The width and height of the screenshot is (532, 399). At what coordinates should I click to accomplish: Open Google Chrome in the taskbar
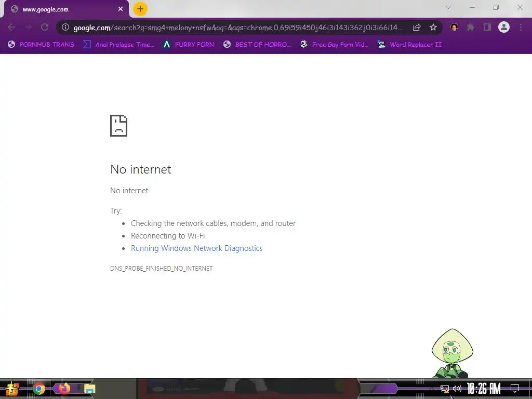pyautogui.click(x=39, y=389)
